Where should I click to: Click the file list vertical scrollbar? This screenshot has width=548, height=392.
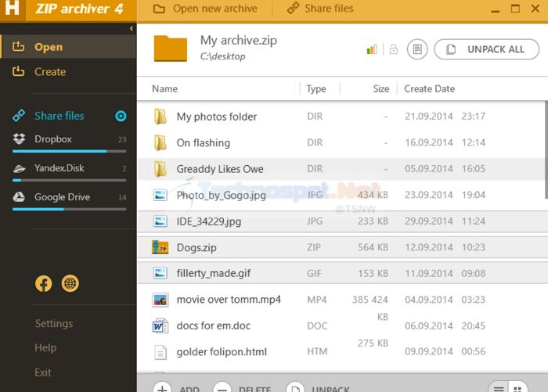[x=546, y=150]
